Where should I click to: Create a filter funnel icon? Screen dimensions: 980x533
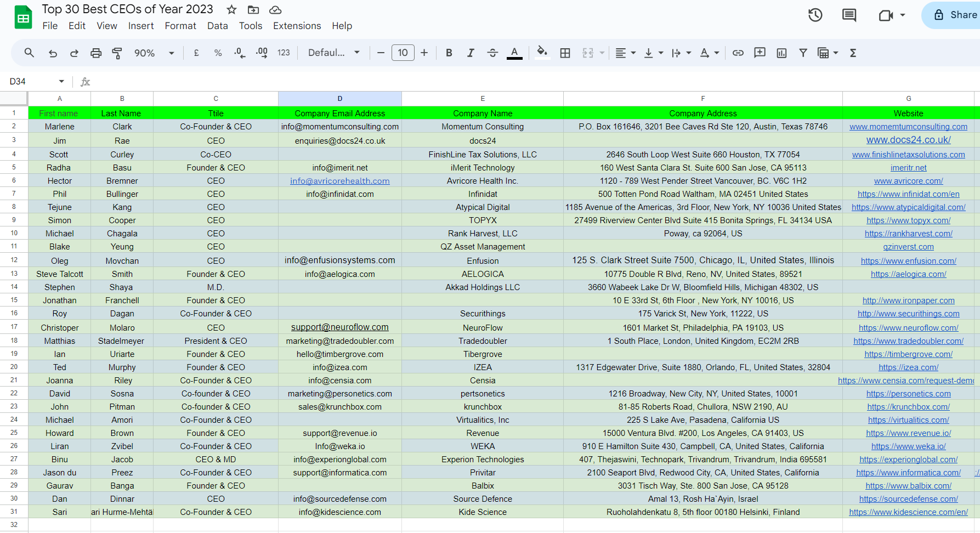[x=803, y=53]
